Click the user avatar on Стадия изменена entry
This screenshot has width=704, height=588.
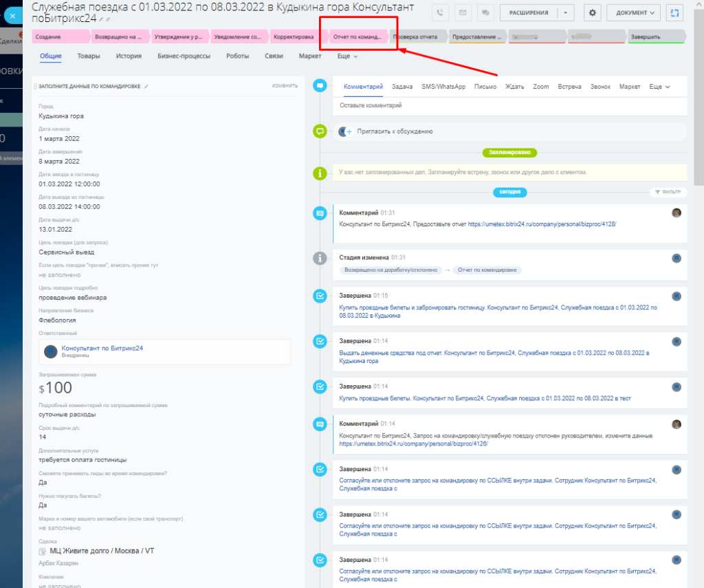pos(676,259)
